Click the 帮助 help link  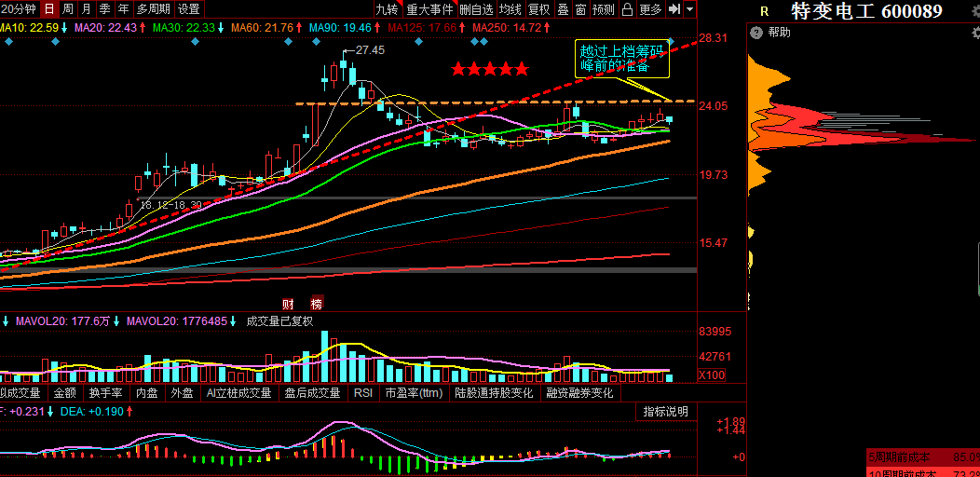780,33
